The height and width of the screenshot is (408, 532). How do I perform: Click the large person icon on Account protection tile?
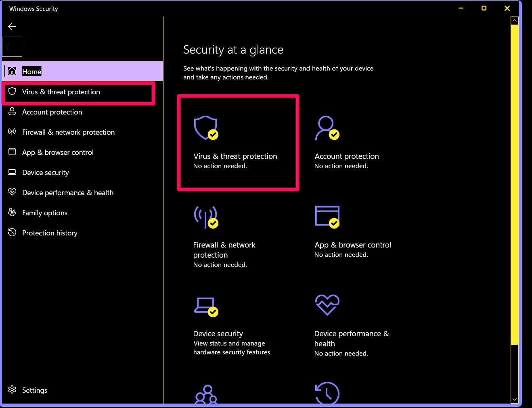[327, 128]
